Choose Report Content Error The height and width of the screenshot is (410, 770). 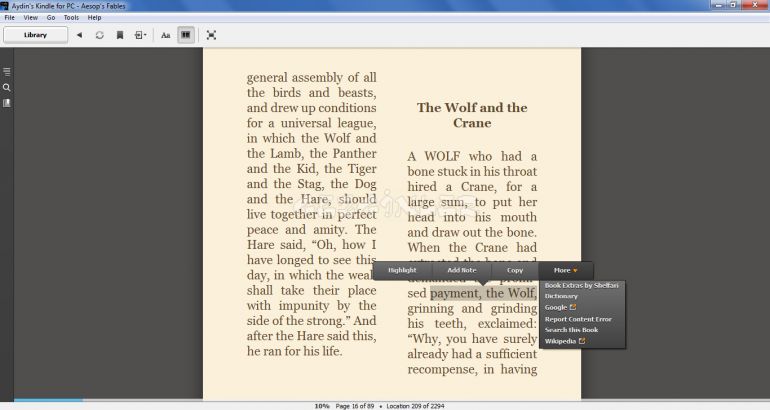(578, 319)
